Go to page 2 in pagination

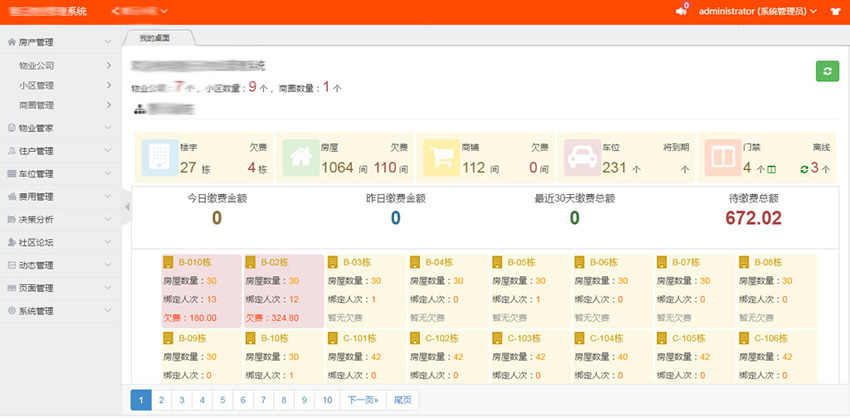(162, 399)
